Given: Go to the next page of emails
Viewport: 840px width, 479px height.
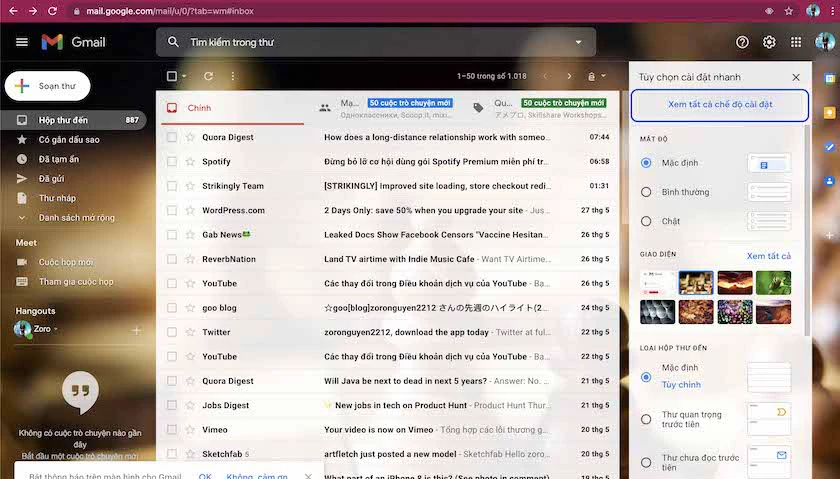Looking at the screenshot, I should point(569,76).
